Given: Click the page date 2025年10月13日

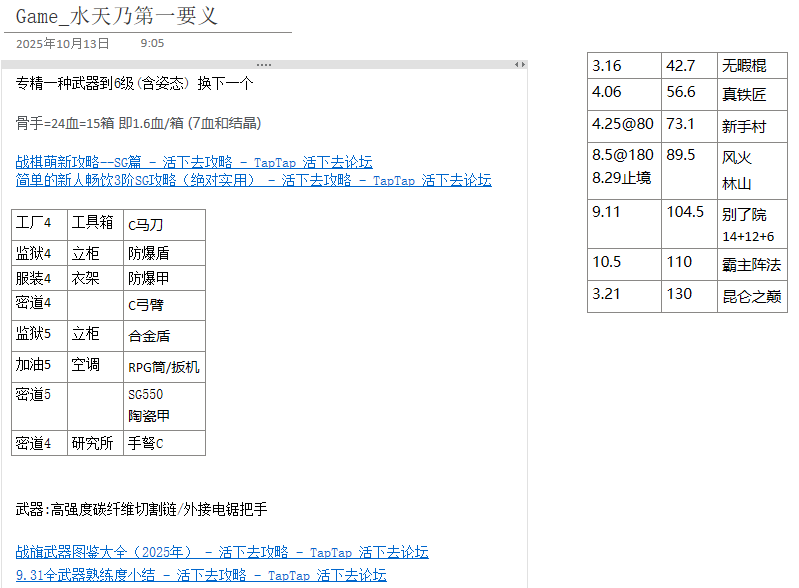Looking at the screenshot, I should (63, 44).
